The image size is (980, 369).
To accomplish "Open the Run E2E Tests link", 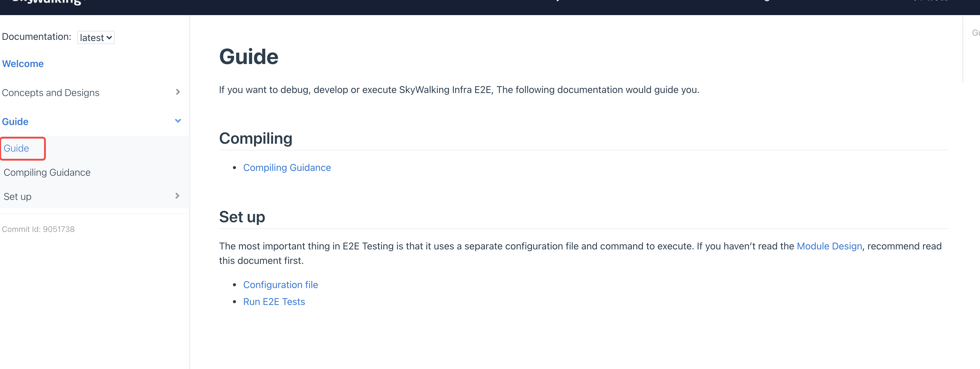I will [274, 302].
